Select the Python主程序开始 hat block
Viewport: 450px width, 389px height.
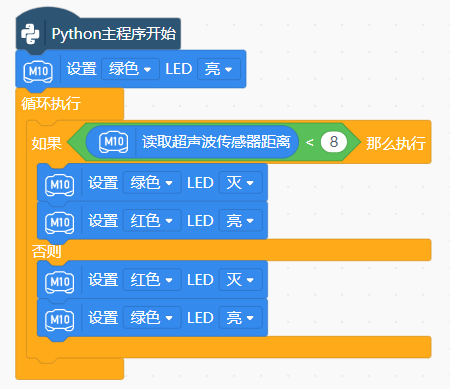pyautogui.click(x=98, y=34)
